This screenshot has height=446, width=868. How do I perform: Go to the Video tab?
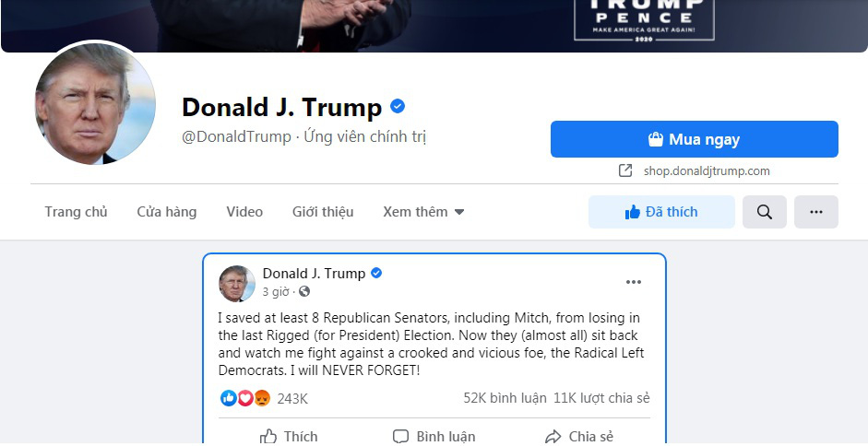tap(244, 212)
